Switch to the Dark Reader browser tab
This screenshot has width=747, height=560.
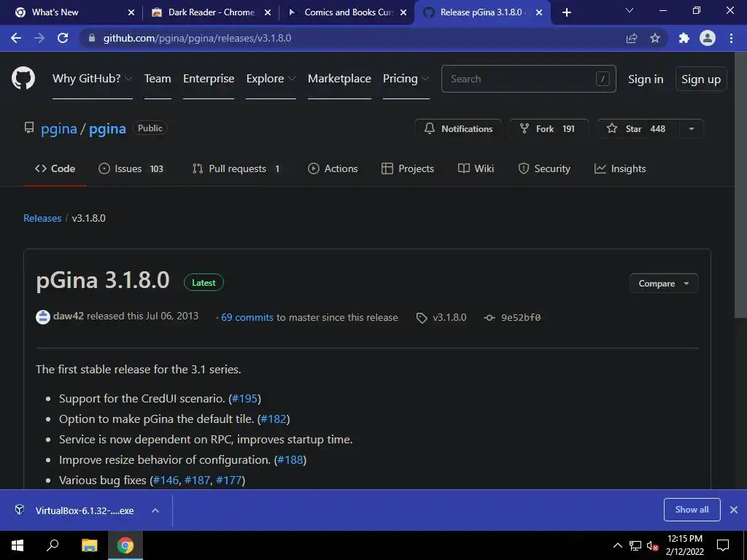tap(211, 12)
